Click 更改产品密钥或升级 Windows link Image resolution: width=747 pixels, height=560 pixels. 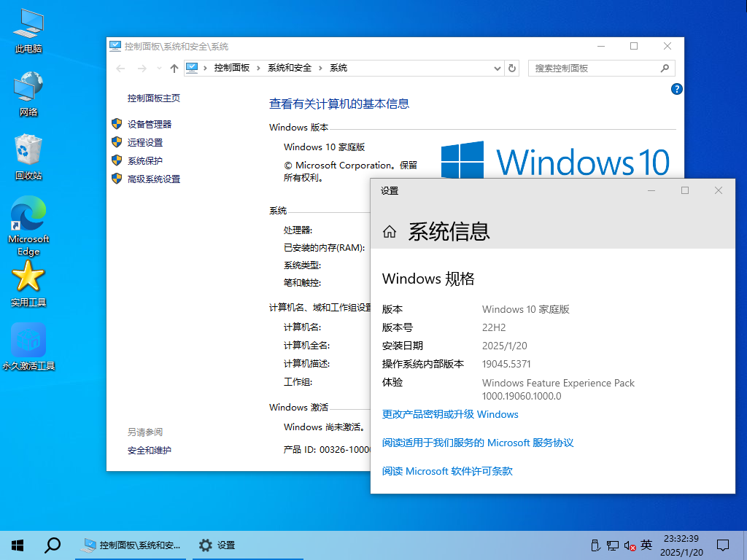pyautogui.click(x=450, y=414)
